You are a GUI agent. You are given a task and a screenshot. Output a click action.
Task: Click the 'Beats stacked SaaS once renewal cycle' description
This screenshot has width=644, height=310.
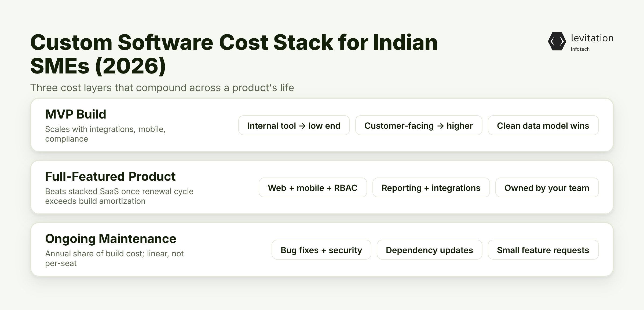pos(119,196)
